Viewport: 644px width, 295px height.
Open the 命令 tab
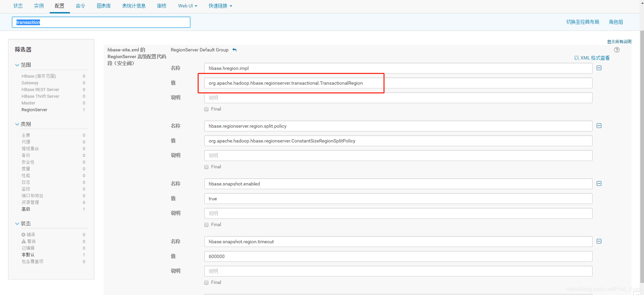tap(80, 6)
